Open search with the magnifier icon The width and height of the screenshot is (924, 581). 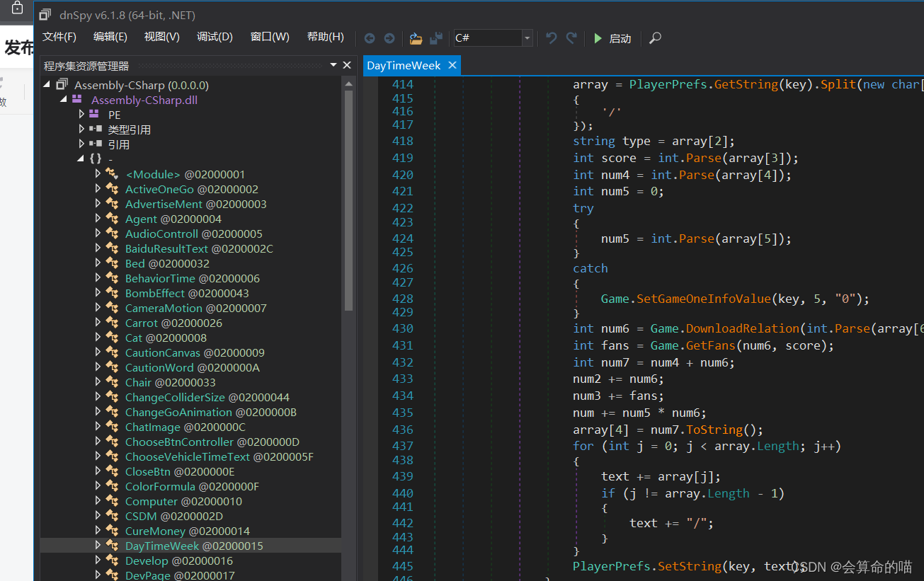pos(655,38)
